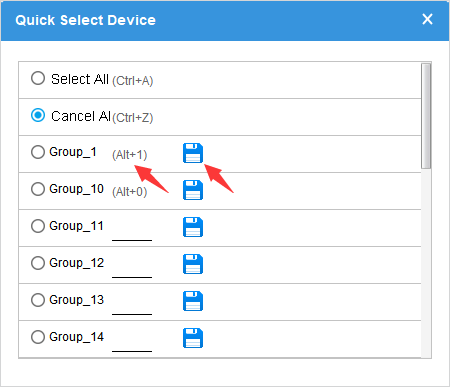Pick the Group_14 radio button
The width and height of the screenshot is (450, 387).
pos(38,337)
